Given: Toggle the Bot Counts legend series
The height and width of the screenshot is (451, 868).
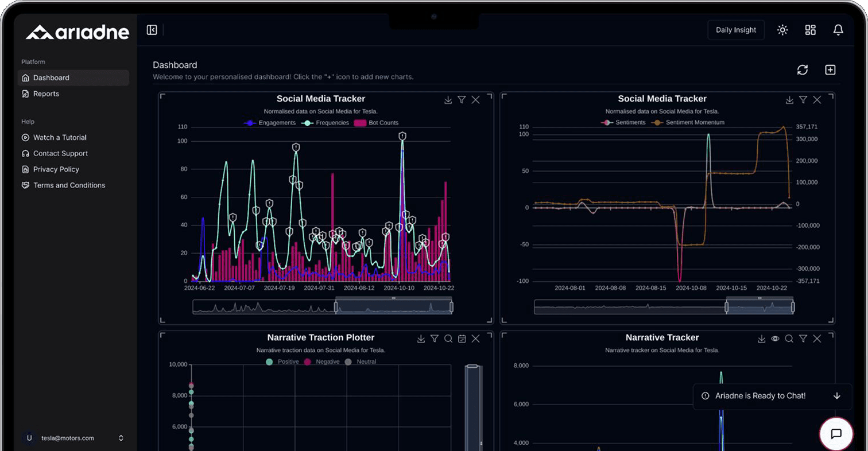Looking at the screenshot, I should (377, 123).
